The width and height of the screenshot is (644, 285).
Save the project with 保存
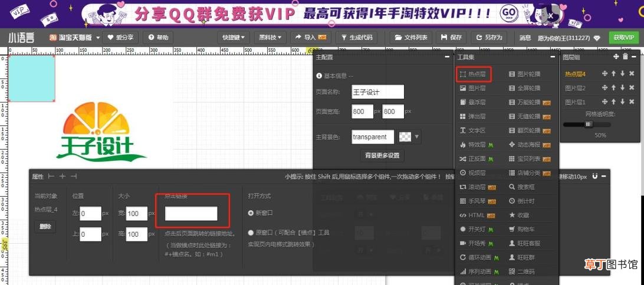point(451,37)
